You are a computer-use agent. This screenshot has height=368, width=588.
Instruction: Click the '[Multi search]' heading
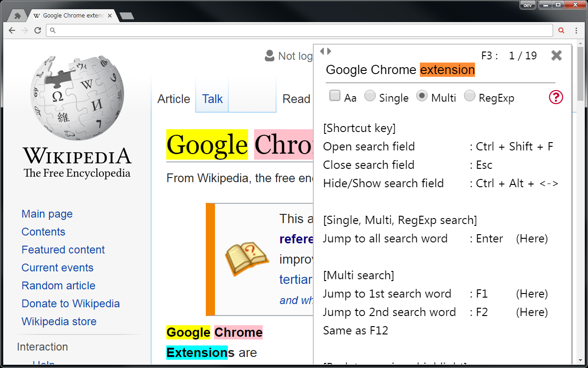pyautogui.click(x=358, y=276)
